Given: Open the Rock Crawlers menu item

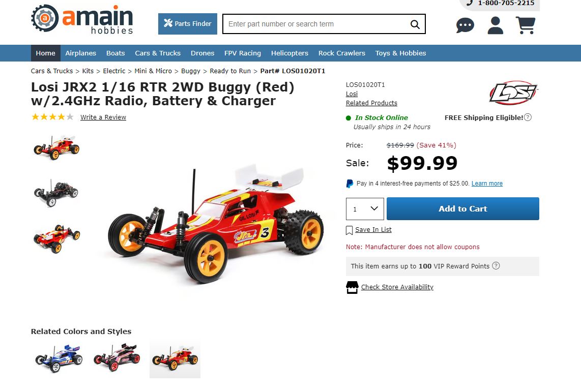Looking at the screenshot, I should click(x=342, y=53).
